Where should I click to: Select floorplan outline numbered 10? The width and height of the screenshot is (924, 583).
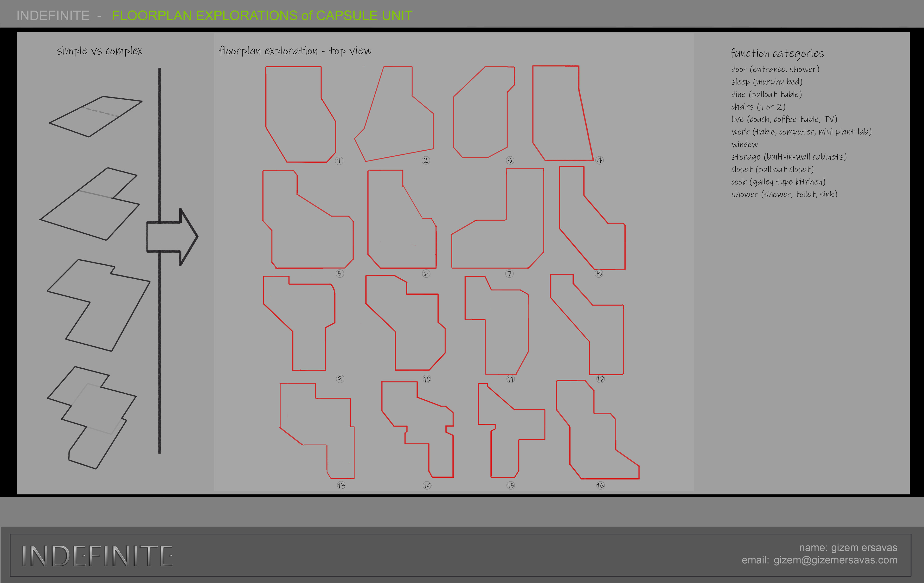click(405, 322)
